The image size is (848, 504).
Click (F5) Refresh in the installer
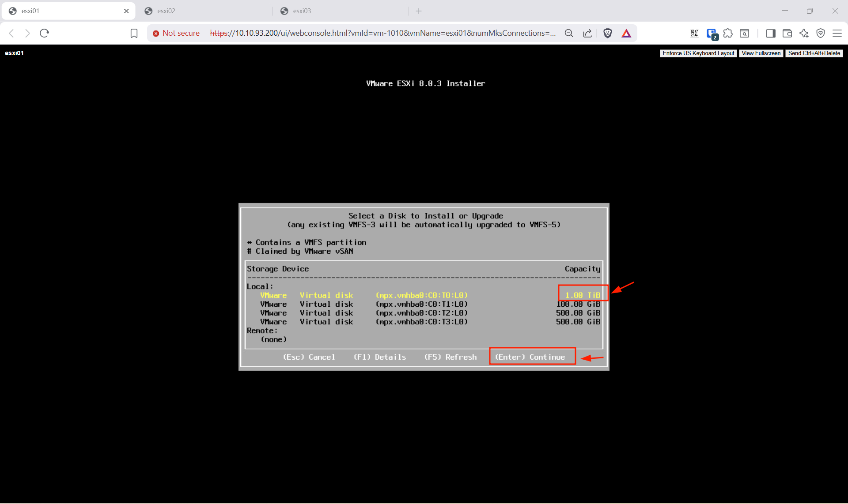450,357
